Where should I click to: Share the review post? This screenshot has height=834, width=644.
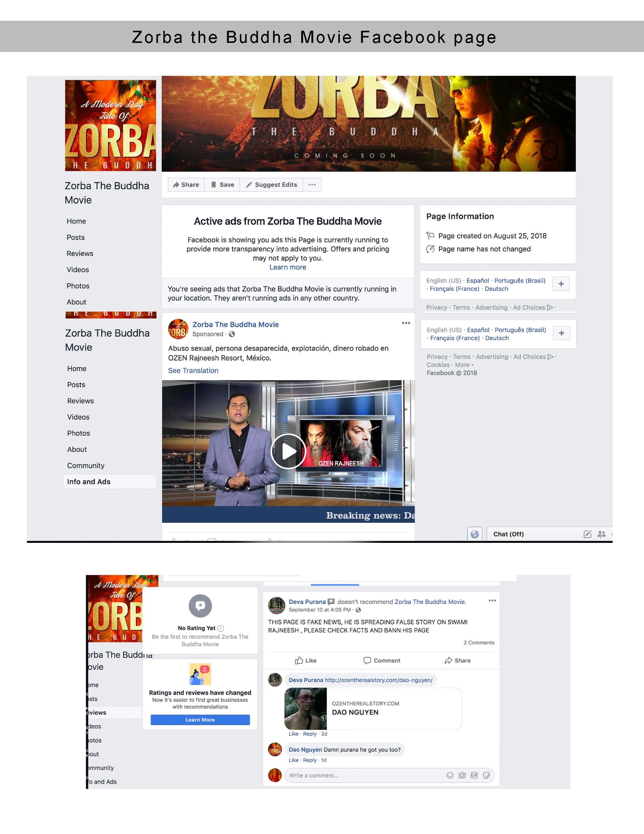click(458, 661)
